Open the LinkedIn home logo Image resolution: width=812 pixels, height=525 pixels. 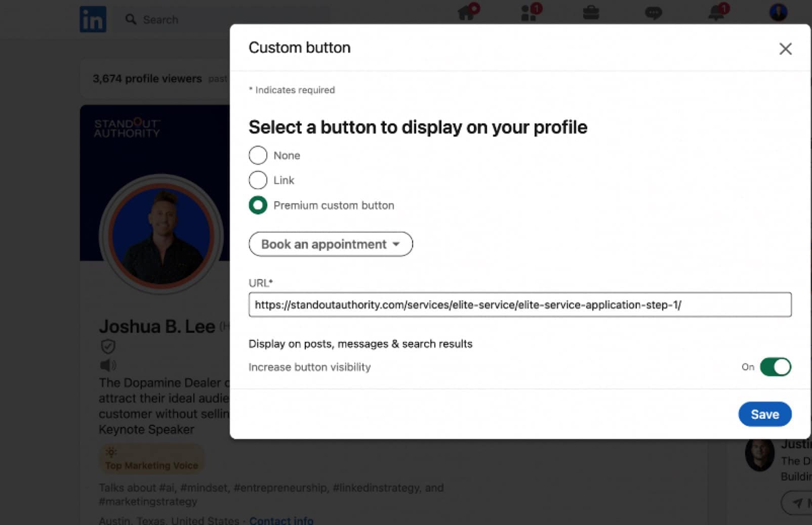[x=93, y=19]
